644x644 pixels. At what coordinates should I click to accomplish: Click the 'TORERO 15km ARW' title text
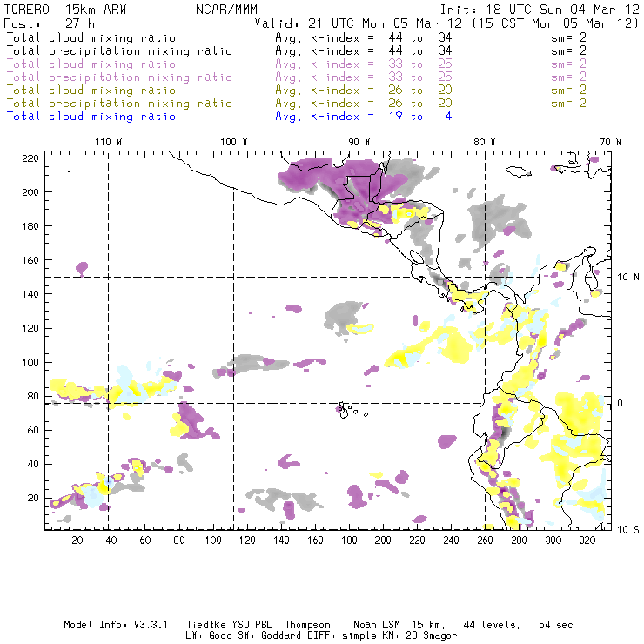tap(65, 10)
